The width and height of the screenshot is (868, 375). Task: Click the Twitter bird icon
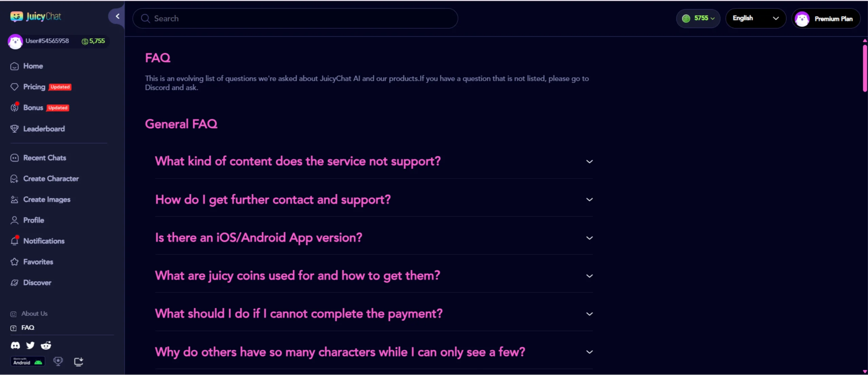pyautogui.click(x=31, y=345)
